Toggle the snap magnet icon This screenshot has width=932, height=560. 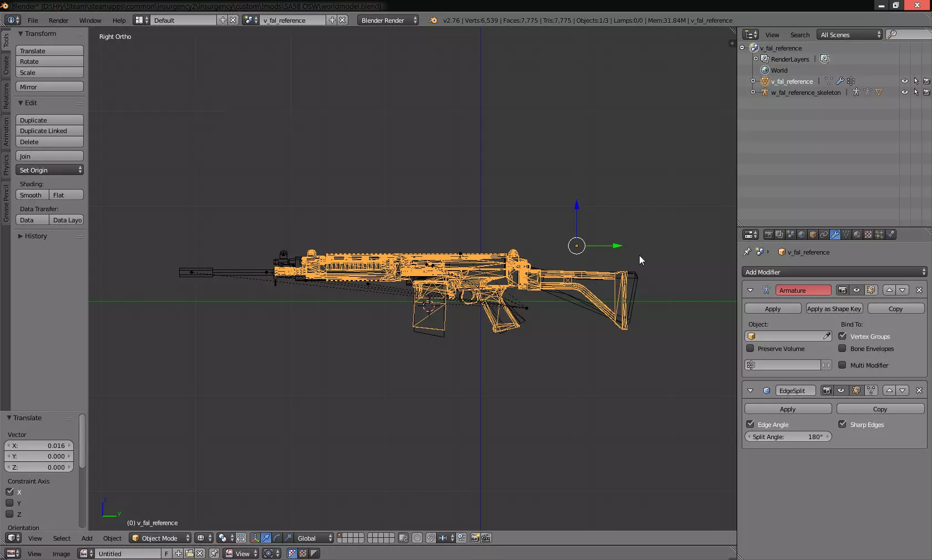pyautogui.click(x=430, y=538)
